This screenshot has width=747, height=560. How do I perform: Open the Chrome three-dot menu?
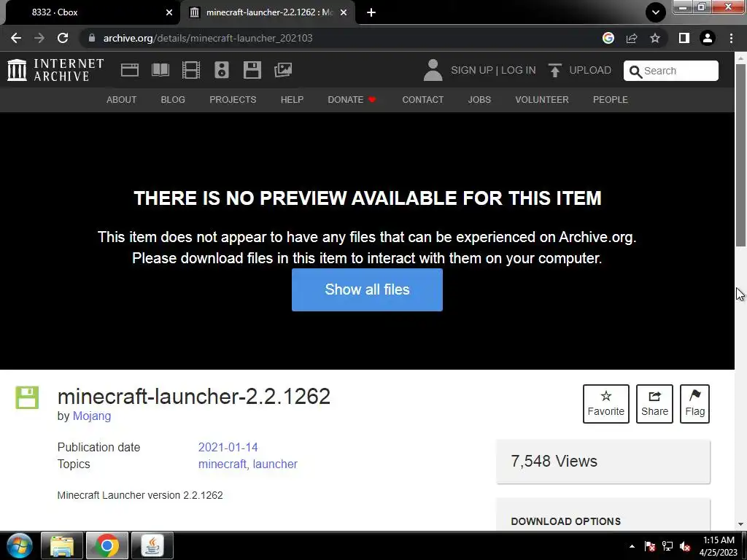[731, 38]
